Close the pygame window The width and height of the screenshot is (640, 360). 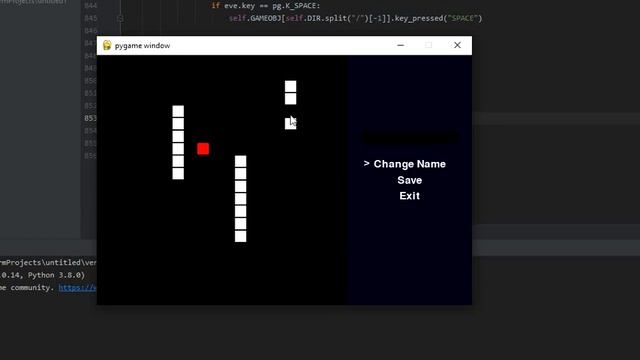point(457,45)
